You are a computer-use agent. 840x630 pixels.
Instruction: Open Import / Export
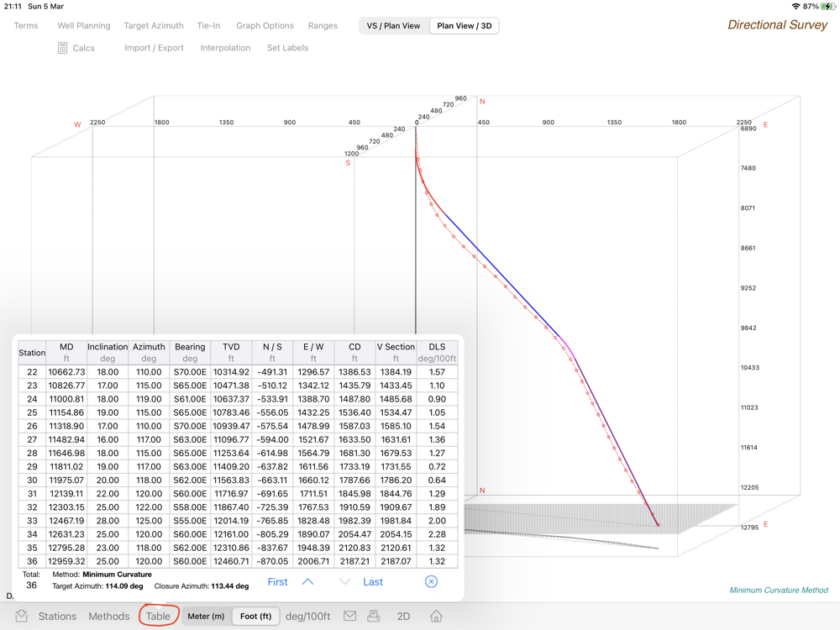tap(154, 48)
